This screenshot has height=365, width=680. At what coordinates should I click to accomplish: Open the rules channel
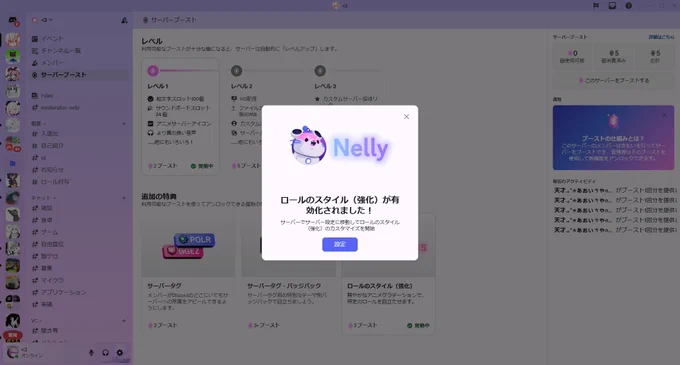pyautogui.click(x=47, y=96)
